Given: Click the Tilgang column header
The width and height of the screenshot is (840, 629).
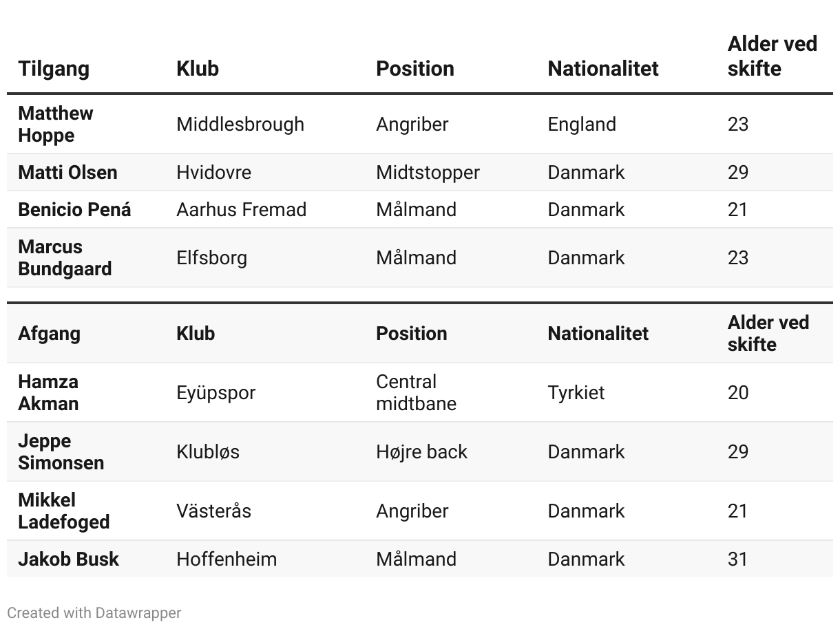Looking at the screenshot, I should (54, 69).
